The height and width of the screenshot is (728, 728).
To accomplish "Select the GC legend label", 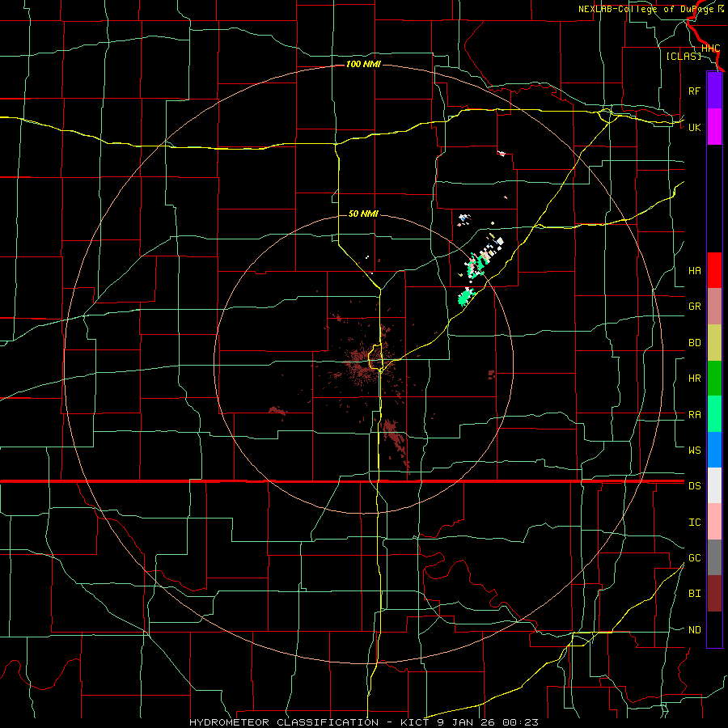I will (x=694, y=558).
